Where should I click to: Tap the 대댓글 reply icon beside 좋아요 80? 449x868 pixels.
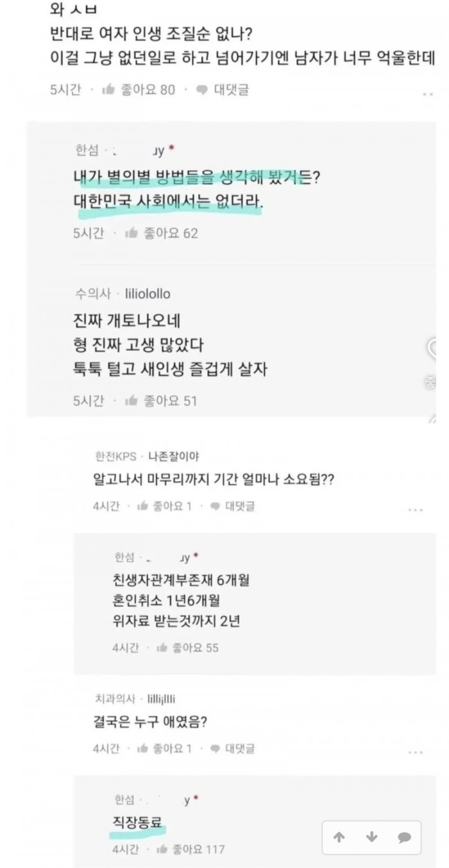tap(202, 90)
